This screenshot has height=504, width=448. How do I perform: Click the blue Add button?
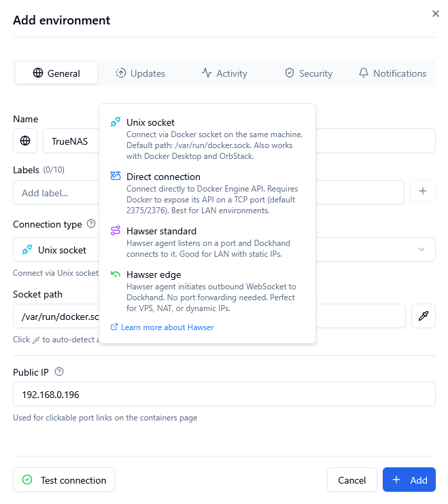pos(409,480)
